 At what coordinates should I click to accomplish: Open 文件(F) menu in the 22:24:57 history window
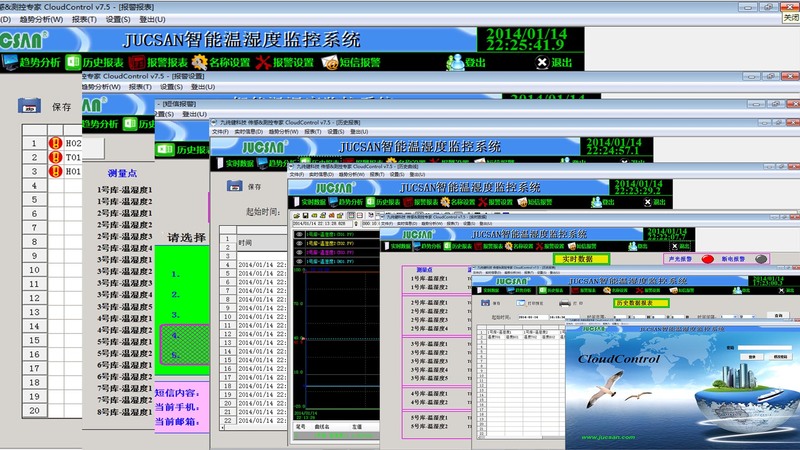(x=220, y=132)
